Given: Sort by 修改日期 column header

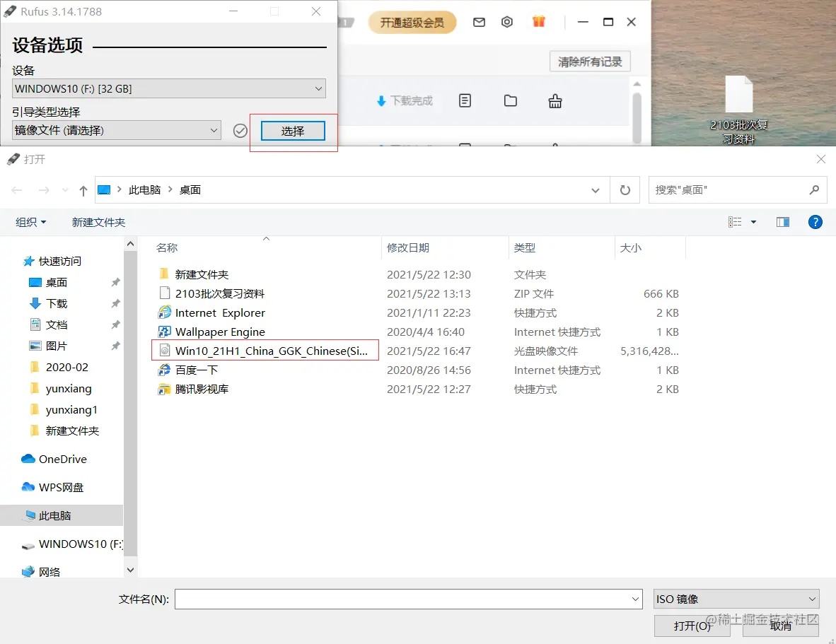Looking at the screenshot, I should (x=408, y=247).
